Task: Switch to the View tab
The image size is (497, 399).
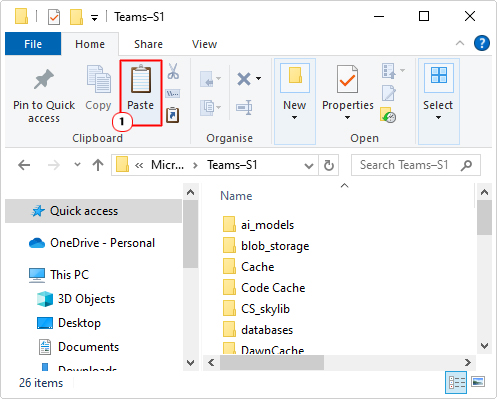Action: tap(204, 44)
